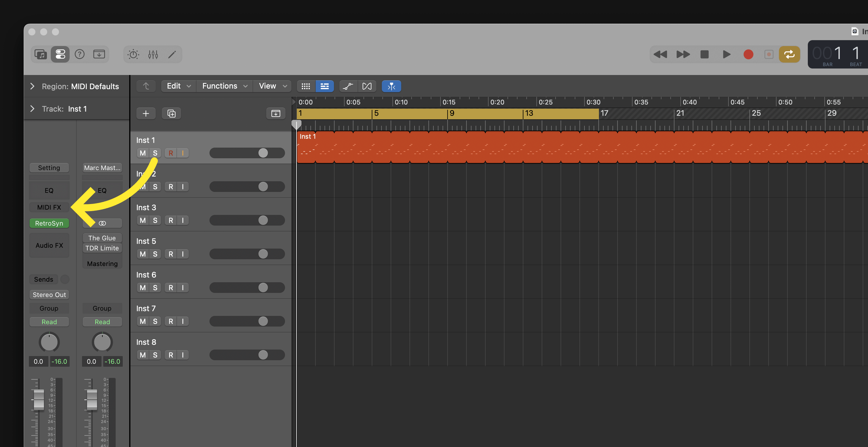Toggle input monitoring on Inst 1
This screenshot has width=868, height=447.
click(x=183, y=153)
